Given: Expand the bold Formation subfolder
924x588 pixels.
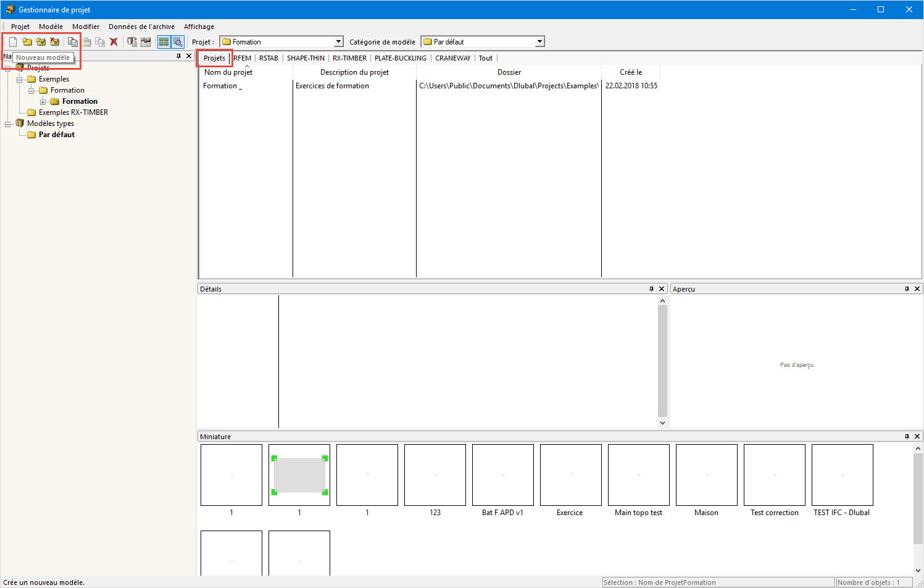Looking at the screenshot, I should click(x=43, y=101).
